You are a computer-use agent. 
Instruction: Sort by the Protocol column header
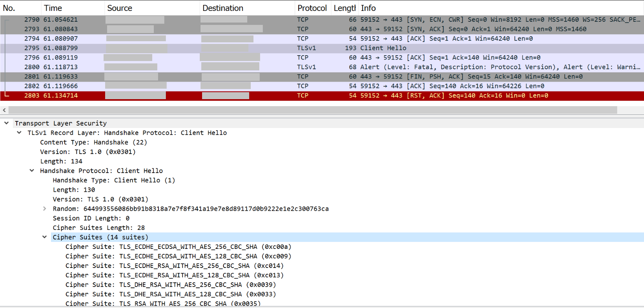(312, 8)
